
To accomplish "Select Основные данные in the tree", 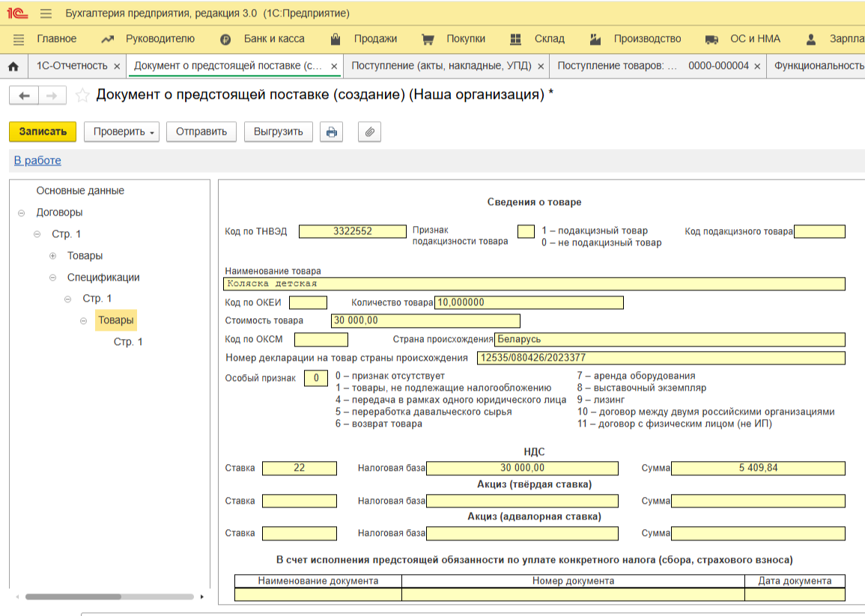I will coord(80,190).
